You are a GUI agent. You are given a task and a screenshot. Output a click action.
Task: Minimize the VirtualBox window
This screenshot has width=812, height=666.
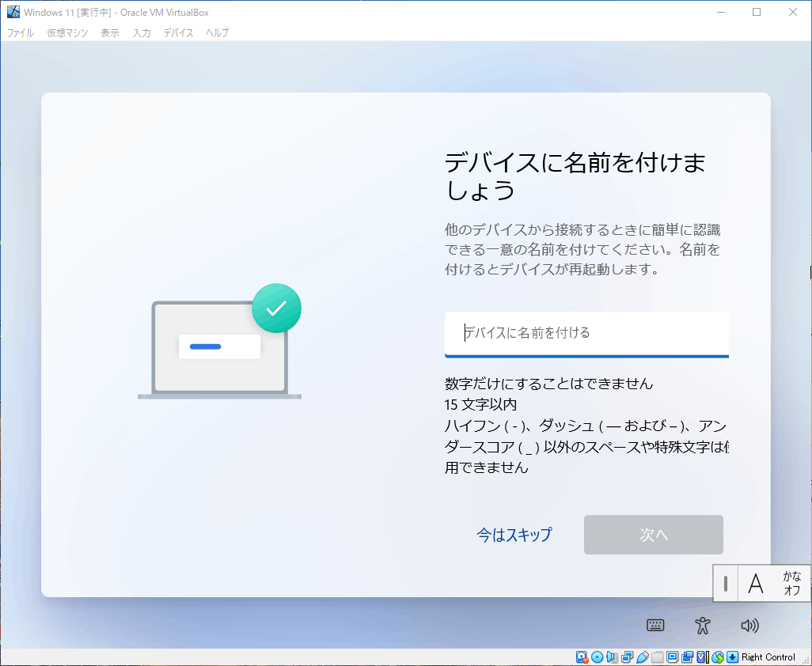click(720, 12)
